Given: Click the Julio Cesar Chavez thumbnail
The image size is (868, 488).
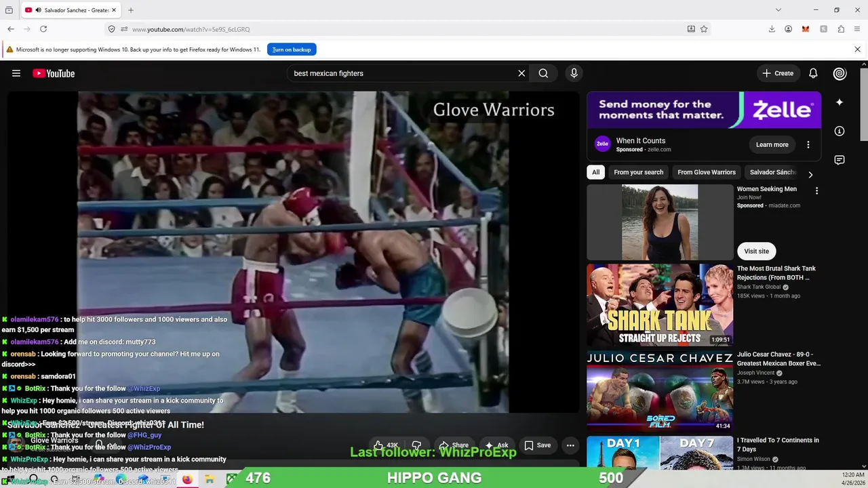Looking at the screenshot, I should point(660,390).
